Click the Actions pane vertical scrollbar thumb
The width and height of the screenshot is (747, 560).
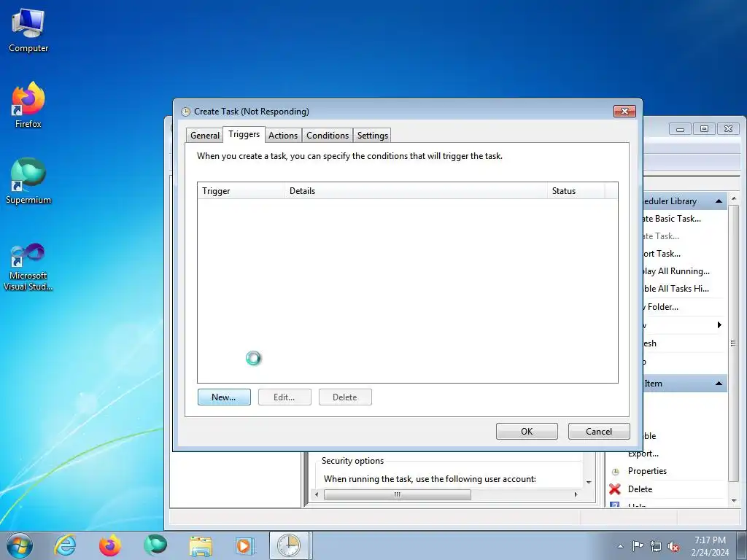click(734, 343)
